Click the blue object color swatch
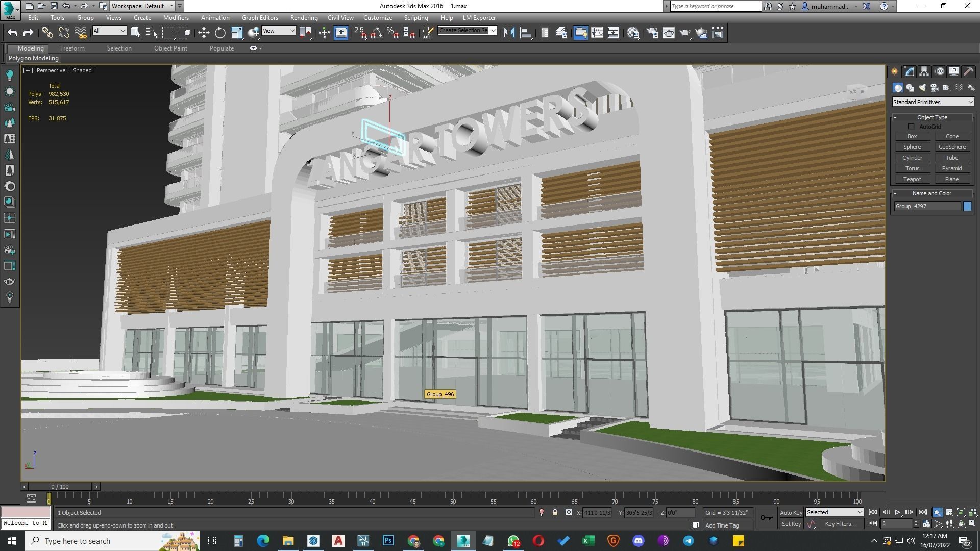The image size is (980, 551). pyautogui.click(x=967, y=206)
